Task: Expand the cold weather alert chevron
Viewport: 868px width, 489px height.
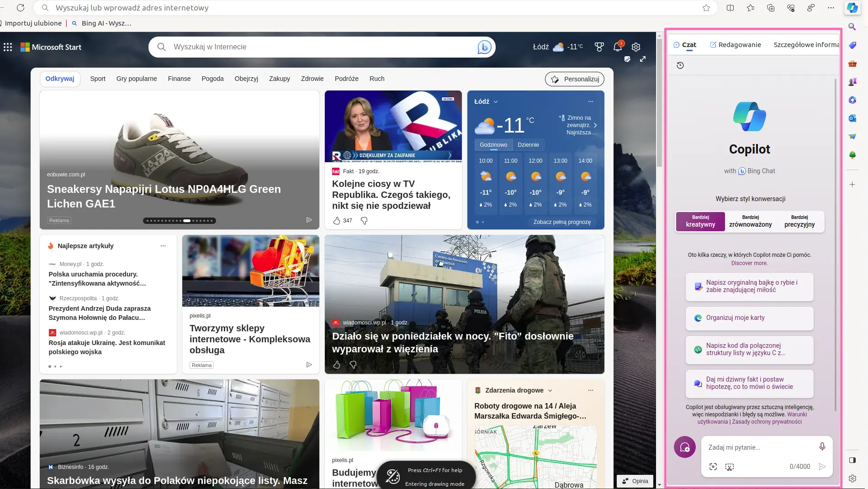Action: pyautogui.click(x=595, y=125)
